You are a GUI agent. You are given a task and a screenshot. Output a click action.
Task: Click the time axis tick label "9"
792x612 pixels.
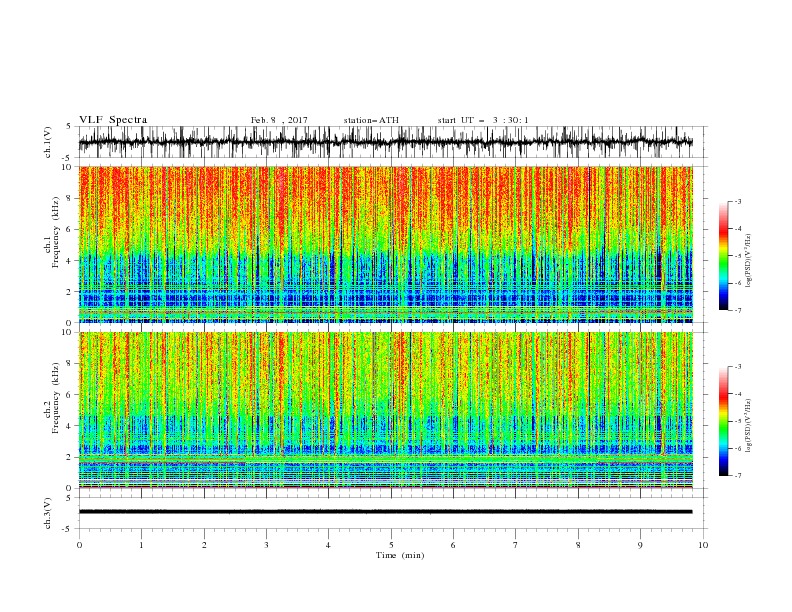tap(640, 545)
